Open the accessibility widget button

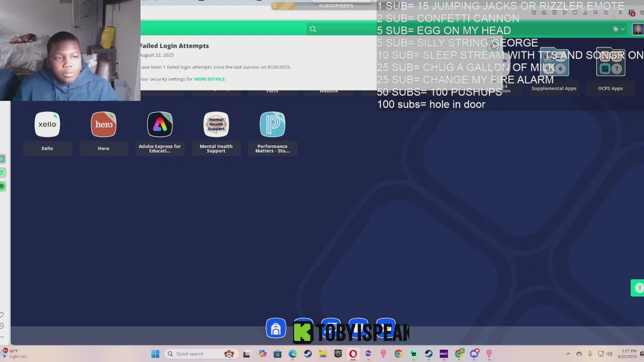pos(638,288)
